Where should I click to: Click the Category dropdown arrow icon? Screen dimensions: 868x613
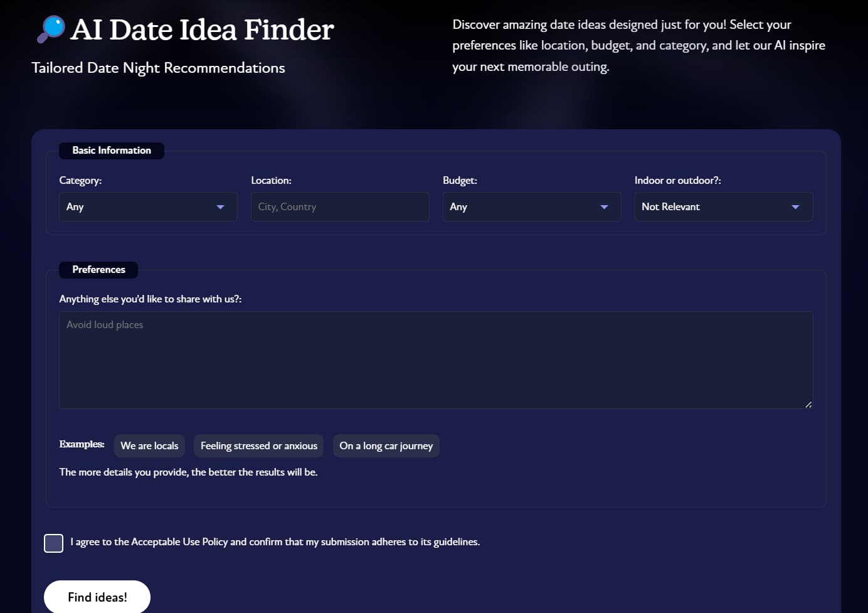pos(220,207)
